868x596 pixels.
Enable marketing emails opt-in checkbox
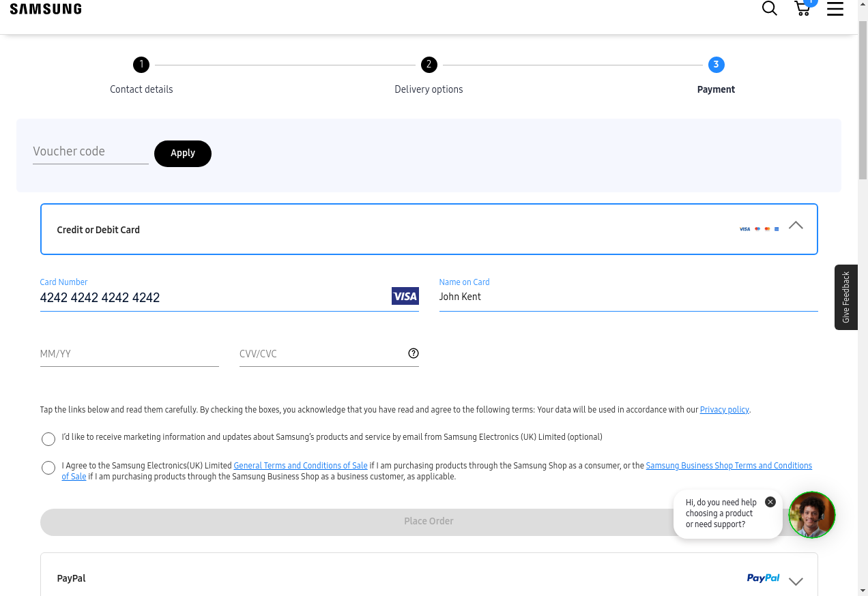point(48,439)
